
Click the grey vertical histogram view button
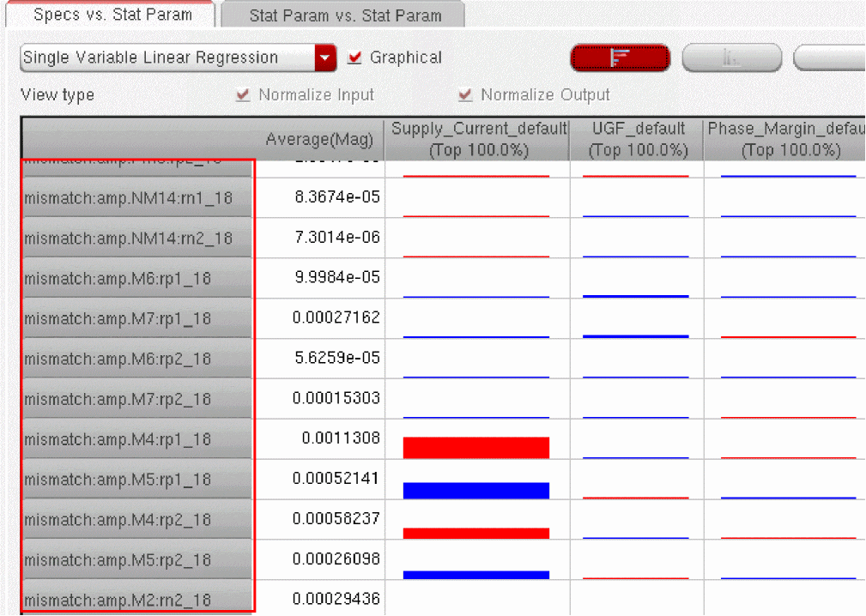pos(731,57)
